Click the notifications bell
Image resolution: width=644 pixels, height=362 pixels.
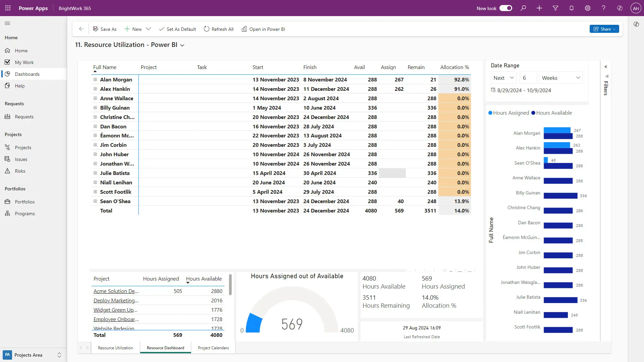(571, 8)
